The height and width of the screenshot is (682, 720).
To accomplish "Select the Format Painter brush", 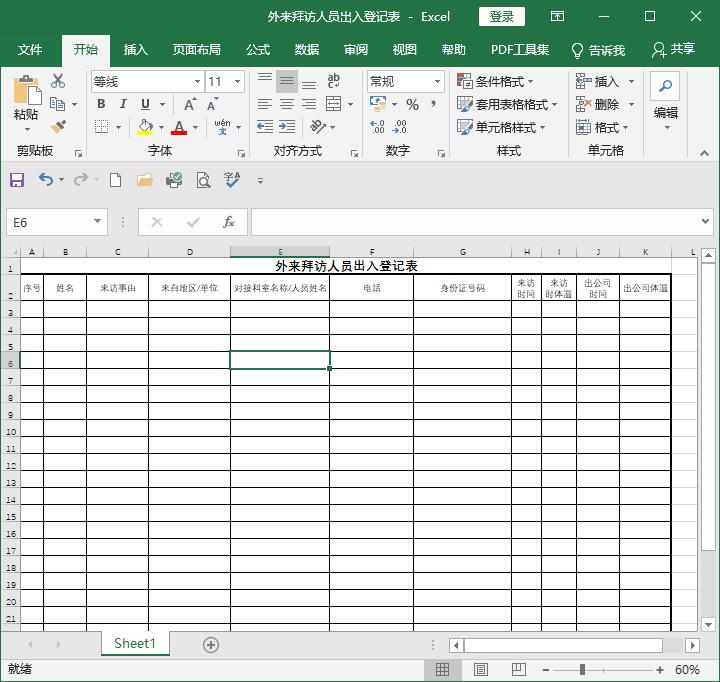I will 58,126.
